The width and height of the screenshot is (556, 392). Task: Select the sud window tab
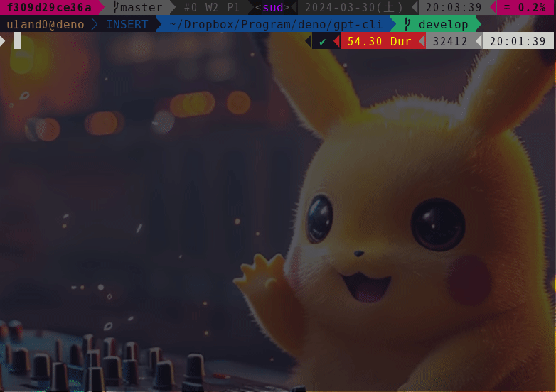273,7
